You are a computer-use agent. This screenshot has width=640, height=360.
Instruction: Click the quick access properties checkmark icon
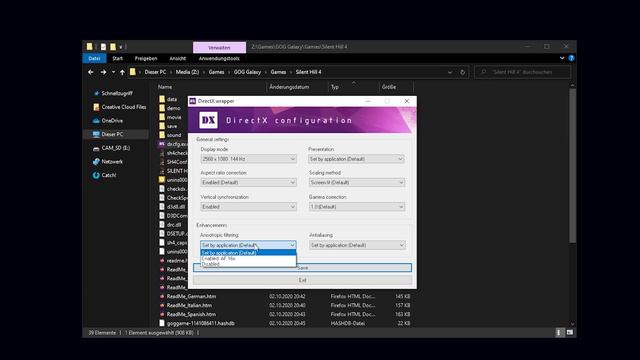103,47
